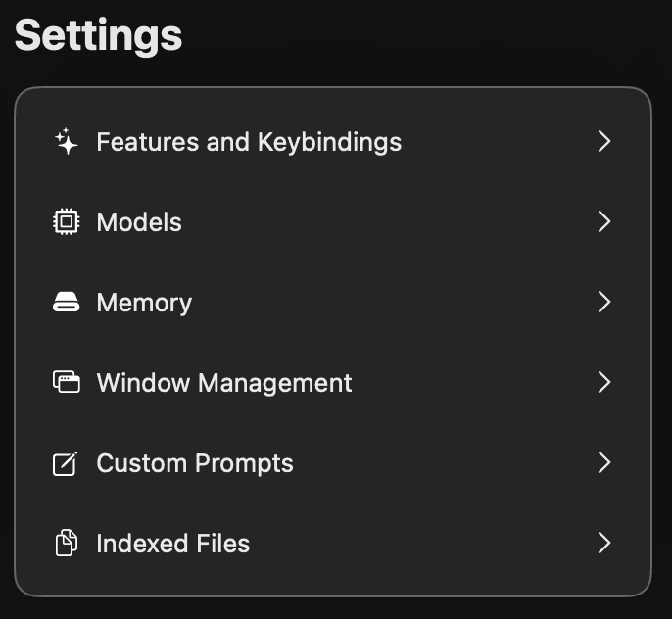Open Features and Keybindings settings label
Image resolution: width=672 pixels, height=619 pixels.
point(249,142)
